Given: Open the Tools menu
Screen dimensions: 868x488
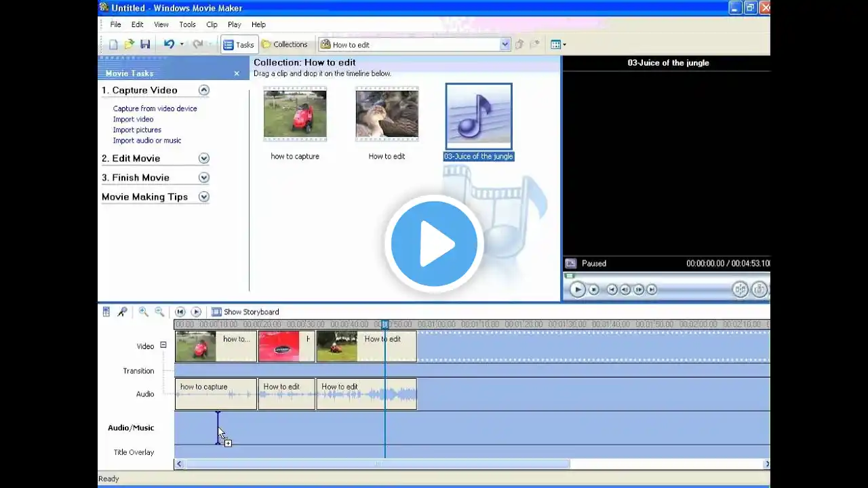Looking at the screenshot, I should click(187, 24).
